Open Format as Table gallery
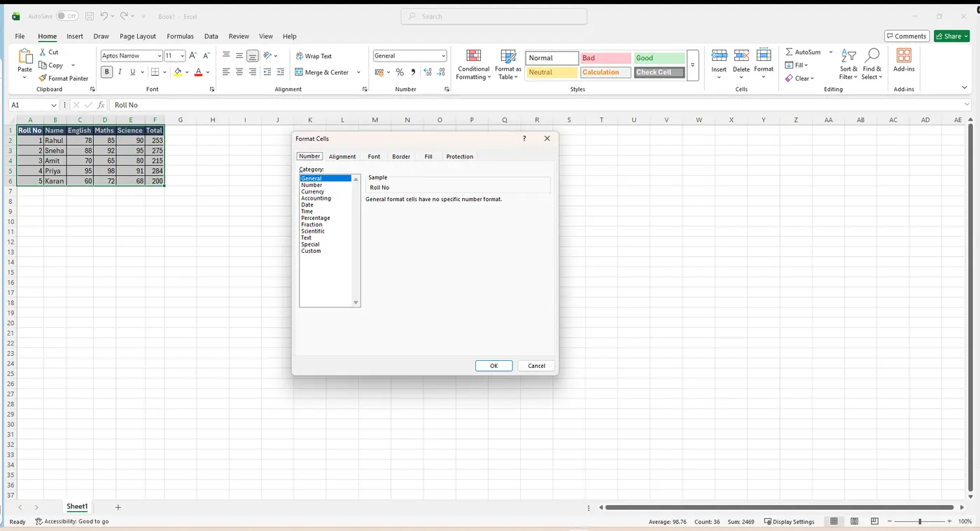This screenshot has width=980, height=531. coord(508,64)
